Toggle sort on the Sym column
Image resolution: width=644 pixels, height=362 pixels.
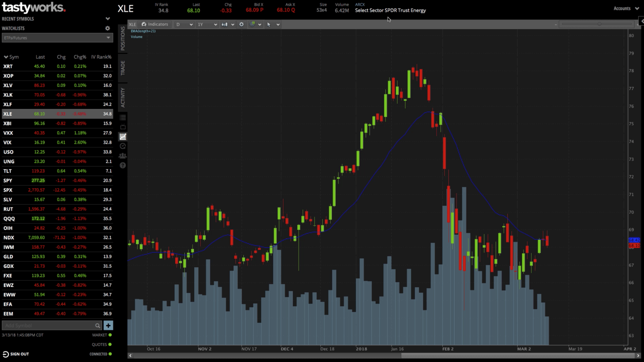(11, 57)
